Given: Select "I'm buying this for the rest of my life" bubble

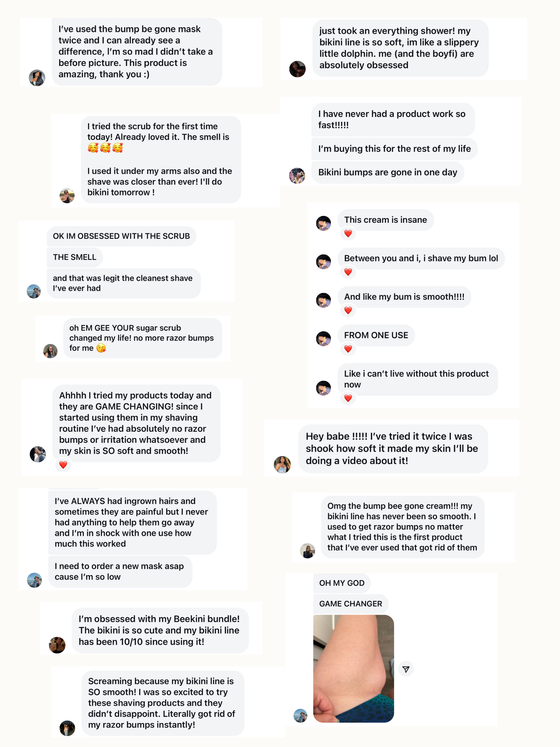Looking at the screenshot, I should click(x=394, y=149).
